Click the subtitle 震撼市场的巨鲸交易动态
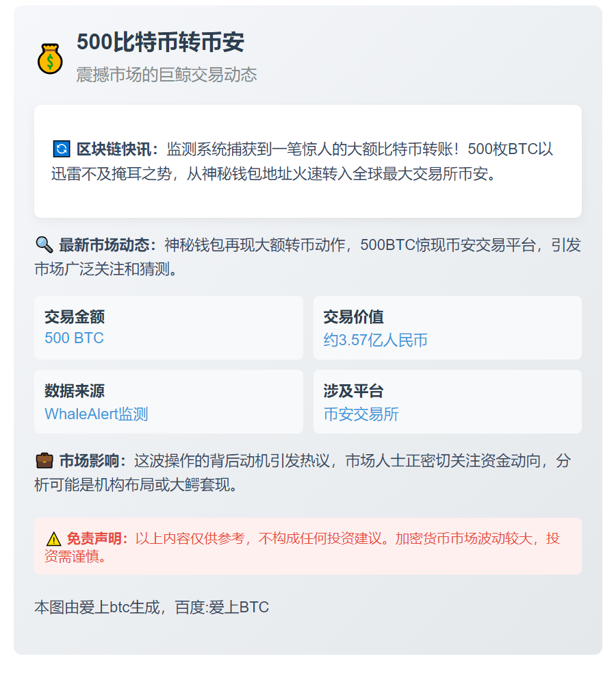Screen dimensions: 616x676 pos(166,75)
